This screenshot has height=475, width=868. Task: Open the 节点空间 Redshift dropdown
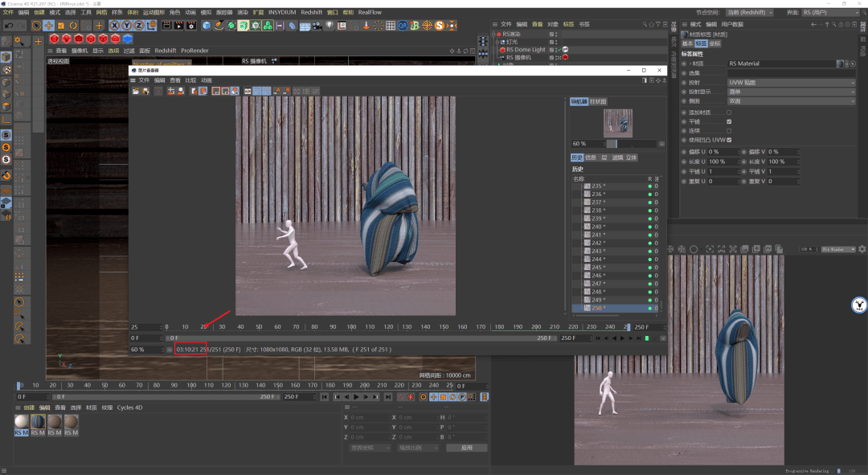point(749,13)
